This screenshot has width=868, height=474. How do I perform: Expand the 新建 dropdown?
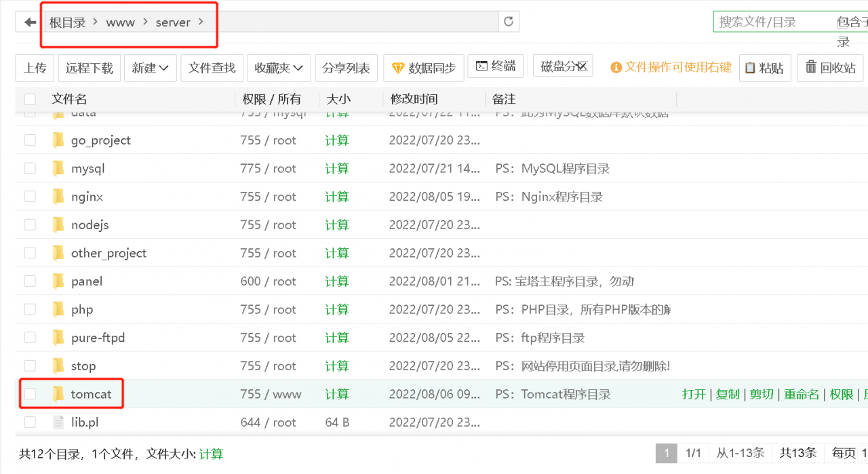pos(151,68)
